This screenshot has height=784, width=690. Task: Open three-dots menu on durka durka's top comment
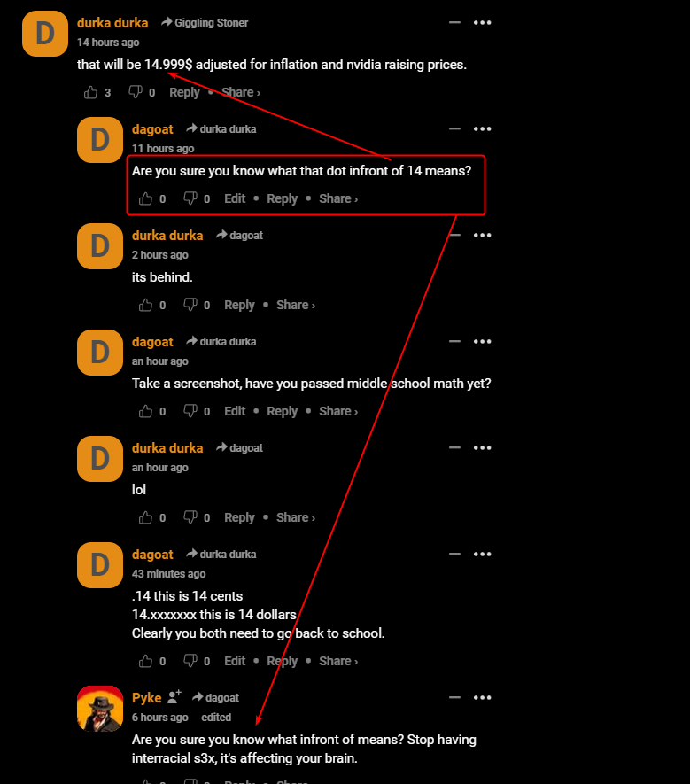[483, 22]
